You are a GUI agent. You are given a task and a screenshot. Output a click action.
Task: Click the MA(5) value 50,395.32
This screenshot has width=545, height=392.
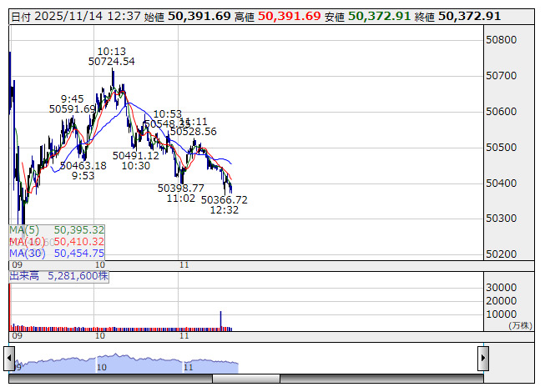coord(79,230)
